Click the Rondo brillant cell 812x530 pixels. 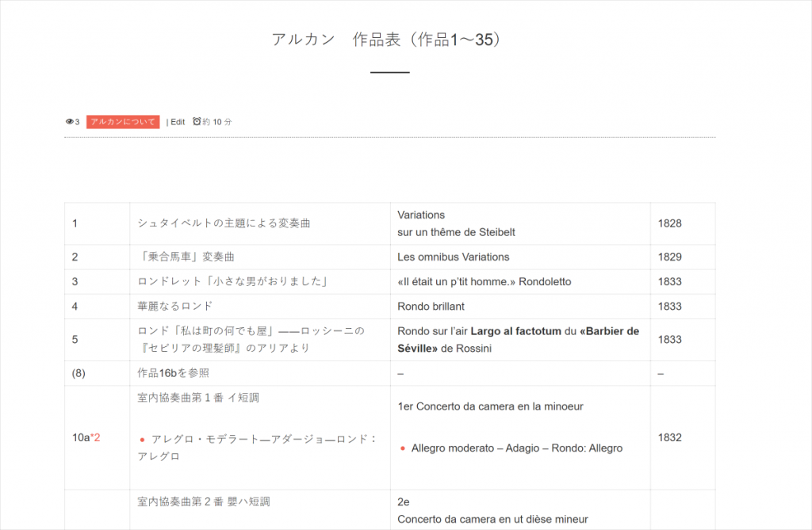(x=431, y=306)
